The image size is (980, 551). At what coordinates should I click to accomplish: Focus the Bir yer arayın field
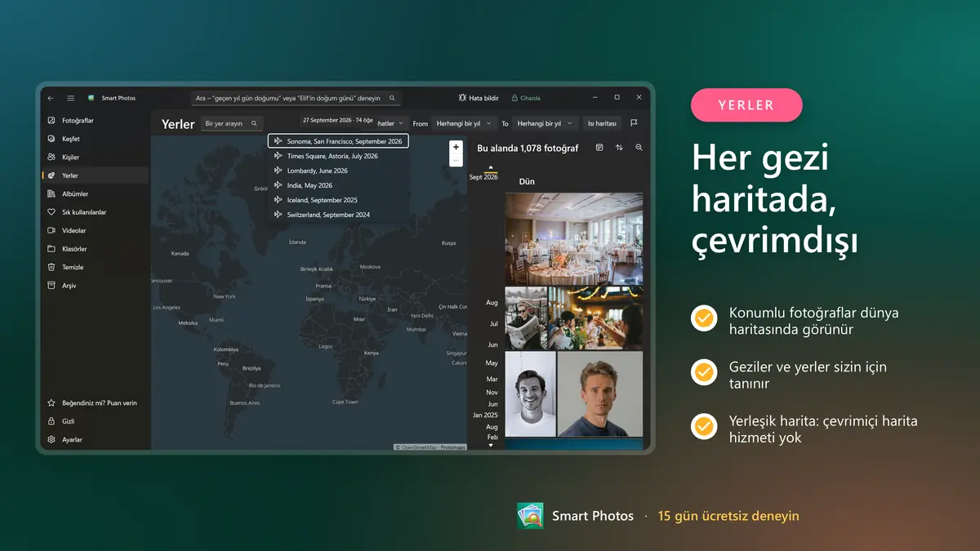(232, 124)
